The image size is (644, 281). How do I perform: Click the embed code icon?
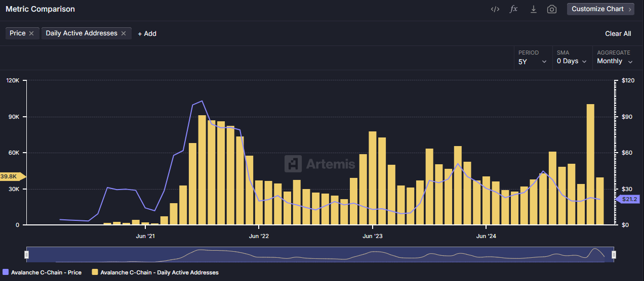coord(495,9)
